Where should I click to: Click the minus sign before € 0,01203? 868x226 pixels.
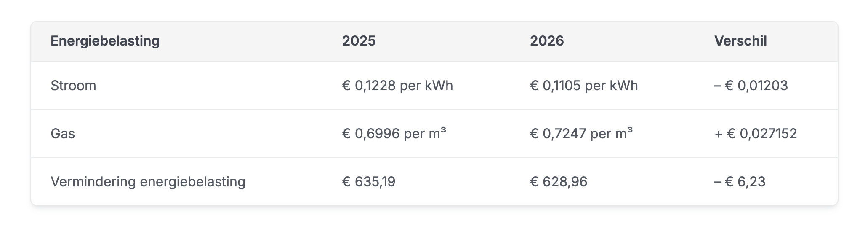coord(717,86)
